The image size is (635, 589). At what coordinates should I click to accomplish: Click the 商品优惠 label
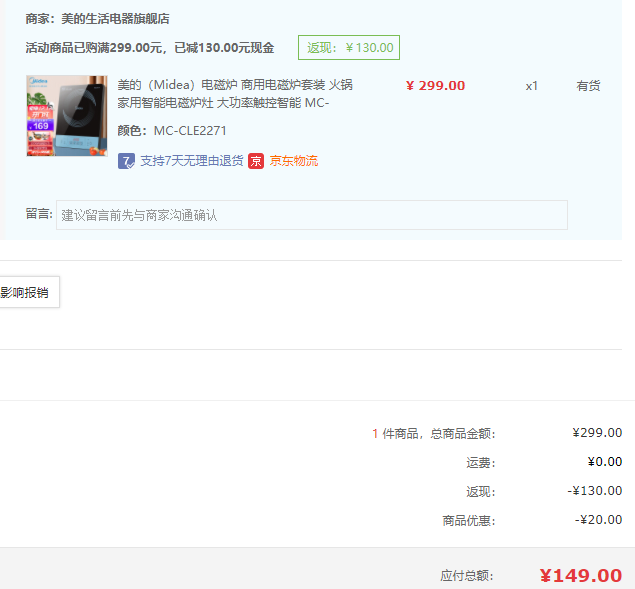coord(469,521)
